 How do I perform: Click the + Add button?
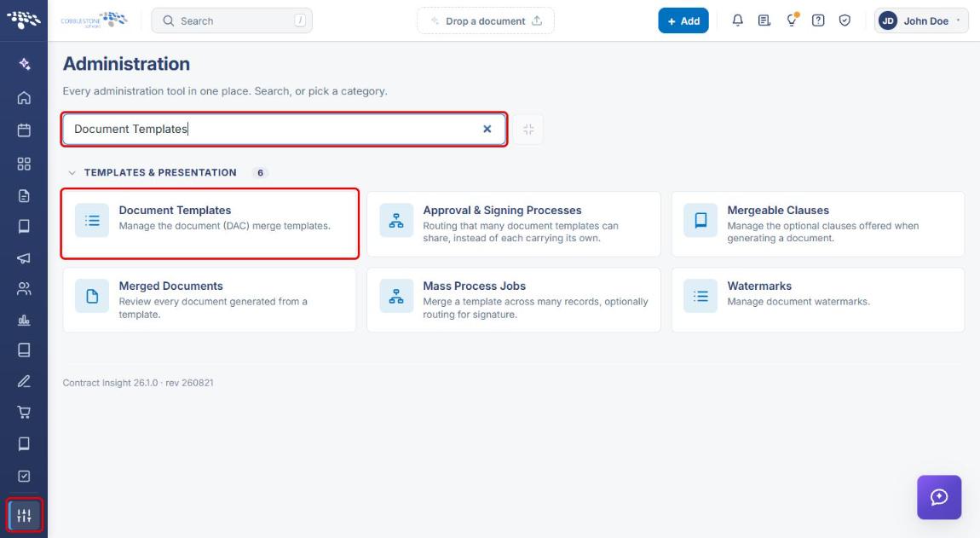(683, 20)
